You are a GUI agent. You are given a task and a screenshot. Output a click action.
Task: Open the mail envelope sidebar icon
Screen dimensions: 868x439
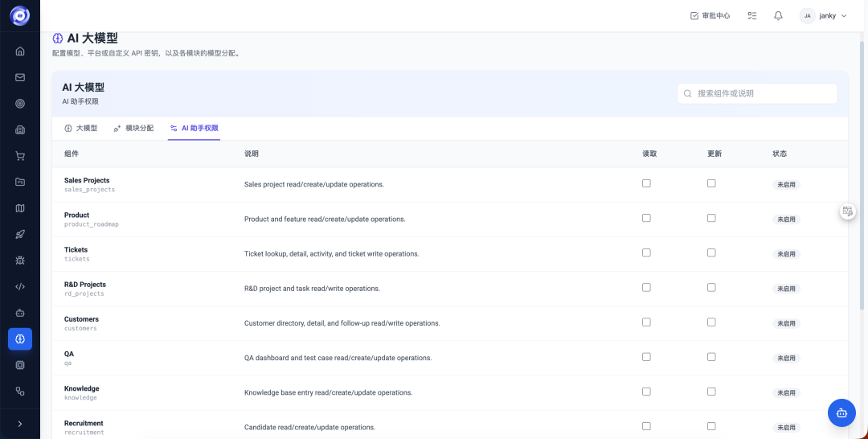point(20,77)
